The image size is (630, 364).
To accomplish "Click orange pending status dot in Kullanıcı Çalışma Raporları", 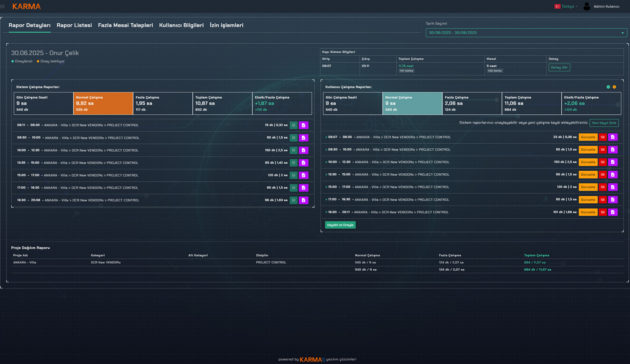I will coord(614,87).
